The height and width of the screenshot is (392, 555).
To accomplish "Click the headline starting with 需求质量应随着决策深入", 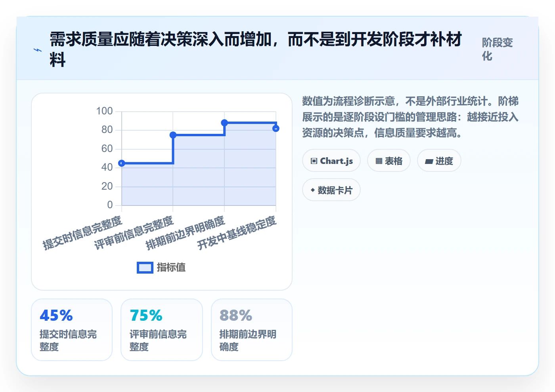I will pyautogui.click(x=256, y=49).
